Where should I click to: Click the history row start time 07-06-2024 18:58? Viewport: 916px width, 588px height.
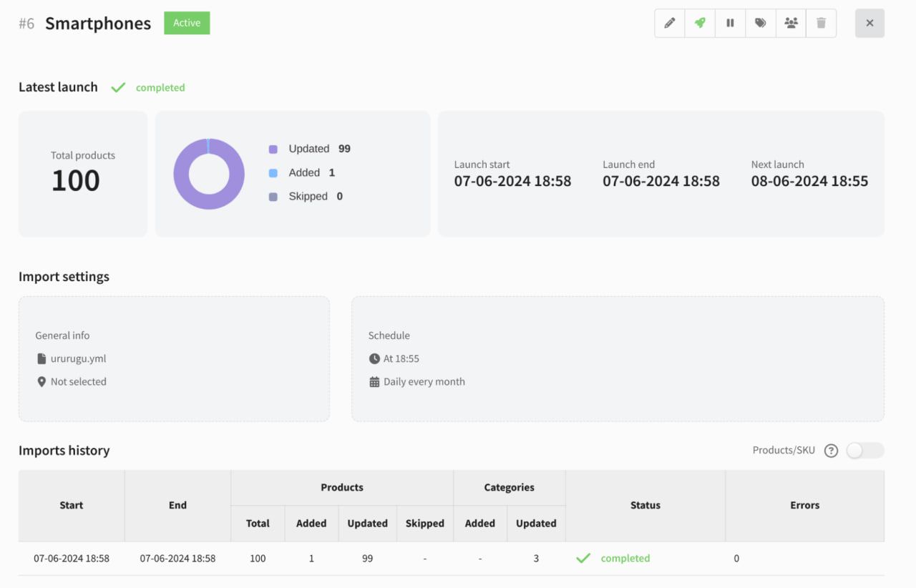[x=72, y=559]
